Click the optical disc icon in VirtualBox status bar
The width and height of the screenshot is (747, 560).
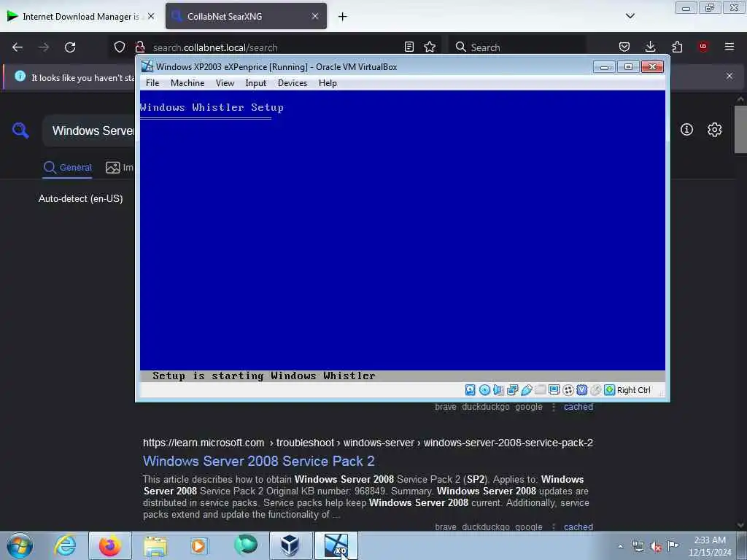pyautogui.click(x=484, y=390)
